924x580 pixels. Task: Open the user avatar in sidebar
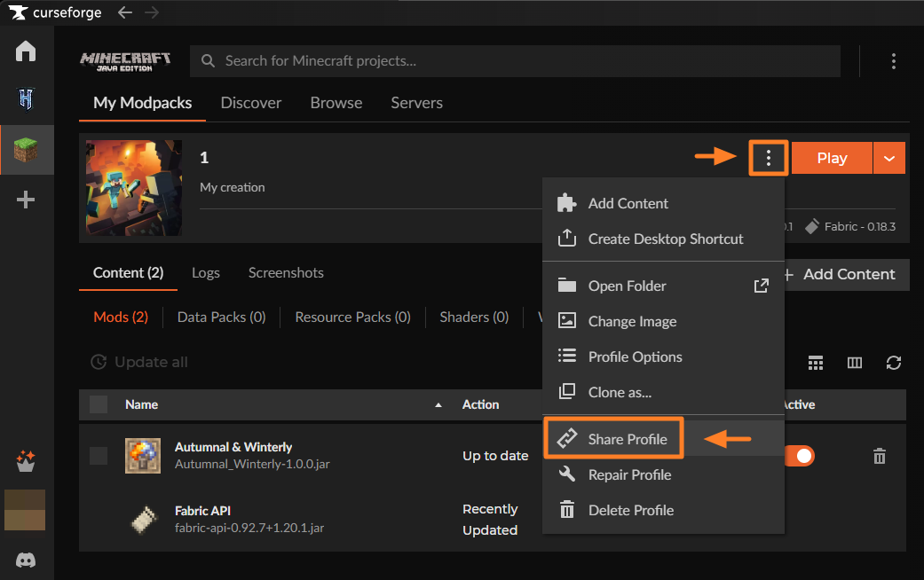(25, 510)
